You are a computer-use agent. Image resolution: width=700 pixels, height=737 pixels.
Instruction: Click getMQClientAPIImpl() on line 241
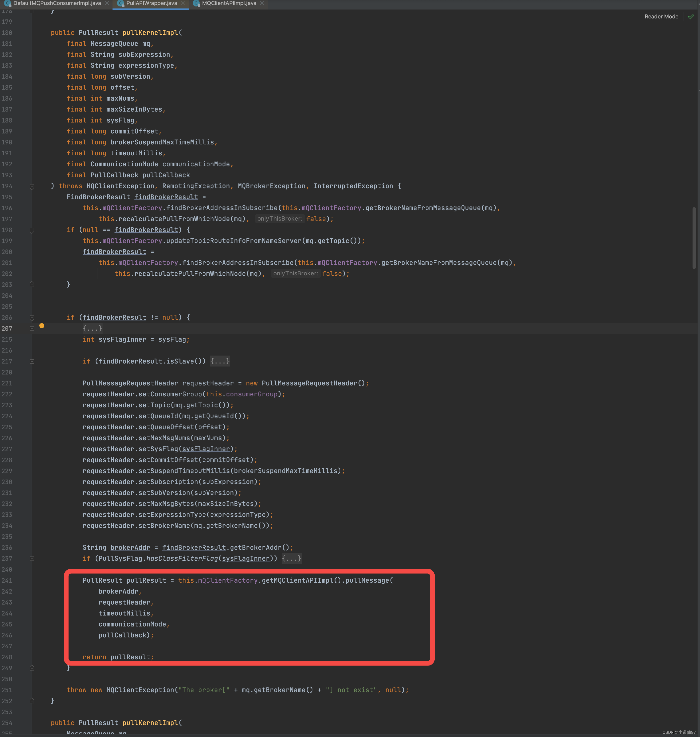[301, 581]
